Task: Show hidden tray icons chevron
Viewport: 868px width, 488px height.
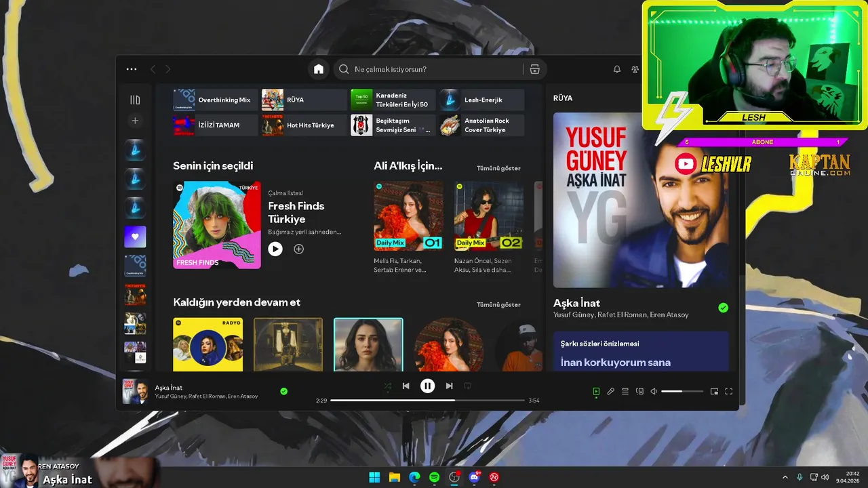Action: 785,477
